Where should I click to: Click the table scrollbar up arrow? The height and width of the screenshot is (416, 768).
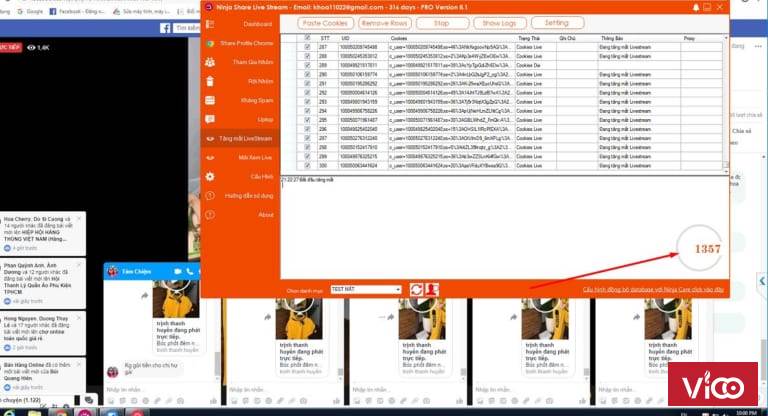(726, 38)
